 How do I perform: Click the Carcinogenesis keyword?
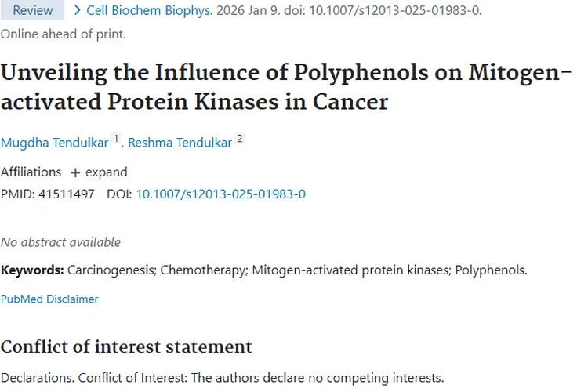pos(112,270)
